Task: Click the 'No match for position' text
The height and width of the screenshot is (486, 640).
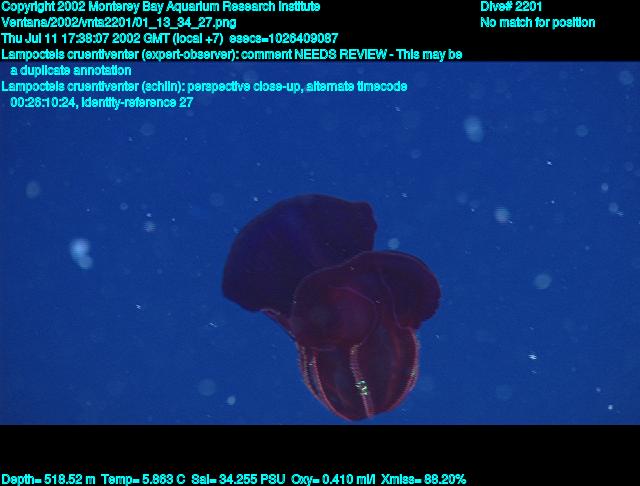Action: (x=538, y=22)
